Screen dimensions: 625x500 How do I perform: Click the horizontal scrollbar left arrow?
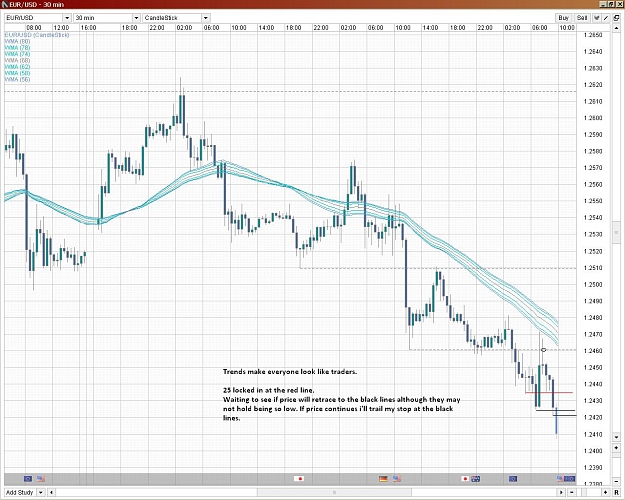51,492
